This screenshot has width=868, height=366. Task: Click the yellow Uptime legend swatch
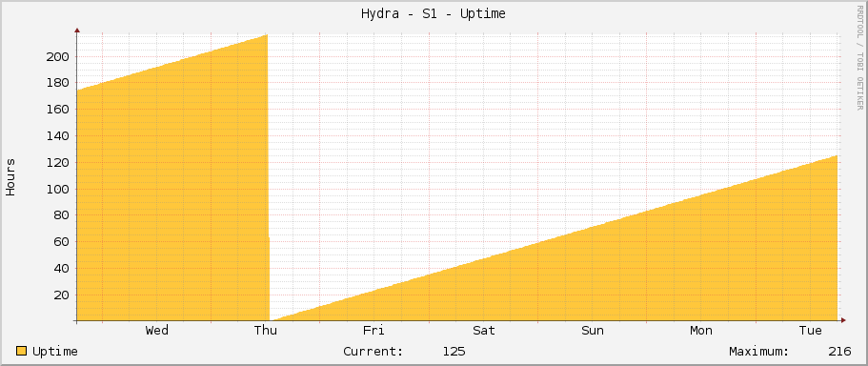(22, 351)
